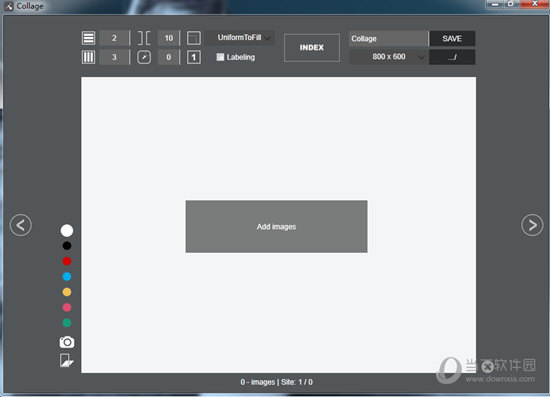Click the output folder path button
Image resolution: width=550 pixels, height=397 pixels.
(452, 57)
